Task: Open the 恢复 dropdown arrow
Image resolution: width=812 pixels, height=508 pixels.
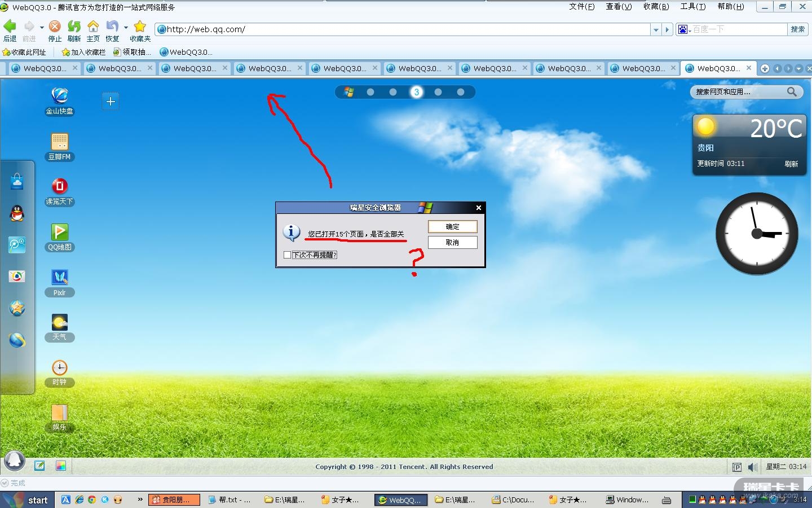Action: pos(125,27)
